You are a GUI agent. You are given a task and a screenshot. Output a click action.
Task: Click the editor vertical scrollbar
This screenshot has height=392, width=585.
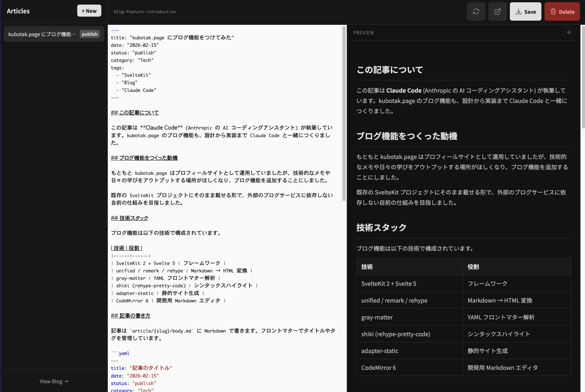(x=344, y=114)
